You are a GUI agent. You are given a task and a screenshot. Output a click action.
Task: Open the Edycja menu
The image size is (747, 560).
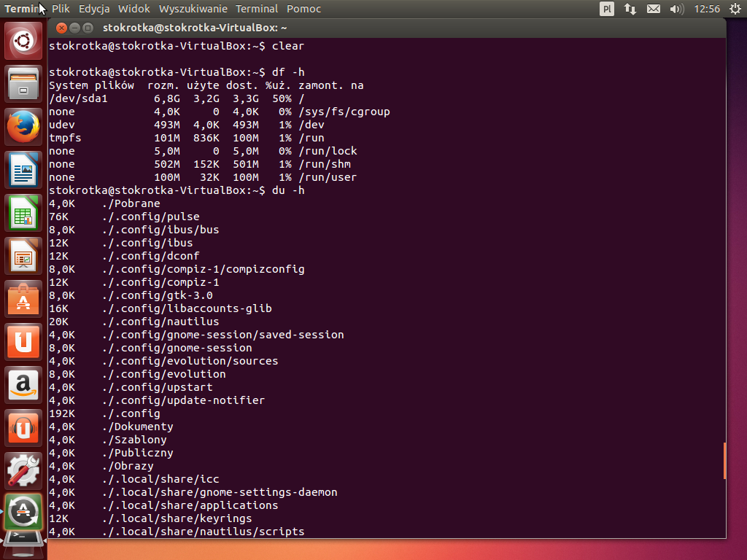(x=94, y=9)
